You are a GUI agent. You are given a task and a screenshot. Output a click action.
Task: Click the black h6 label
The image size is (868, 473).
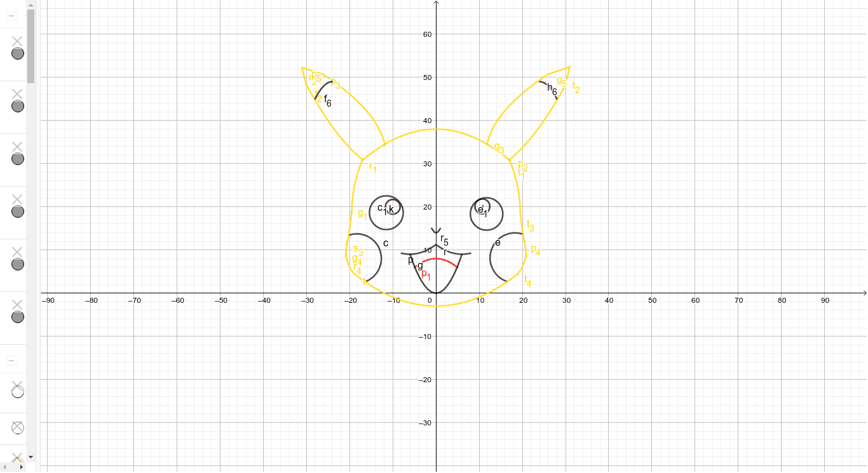(552, 90)
